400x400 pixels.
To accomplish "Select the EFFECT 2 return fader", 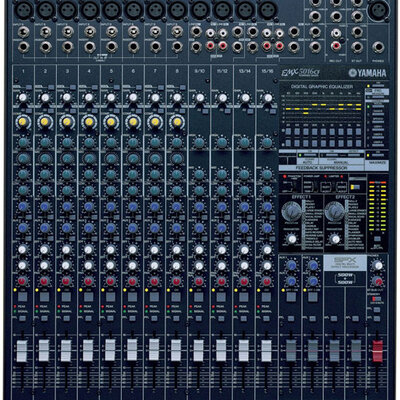I will point(313,350).
